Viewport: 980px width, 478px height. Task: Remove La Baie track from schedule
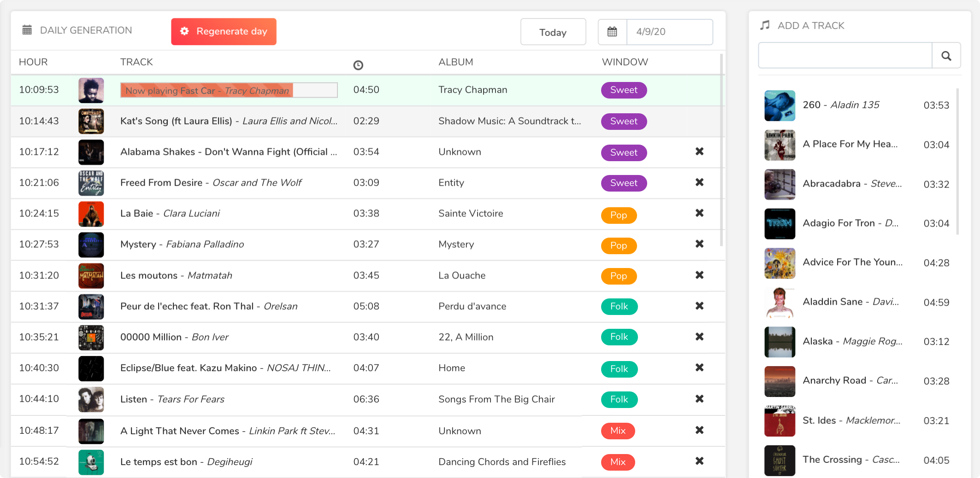point(699,213)
